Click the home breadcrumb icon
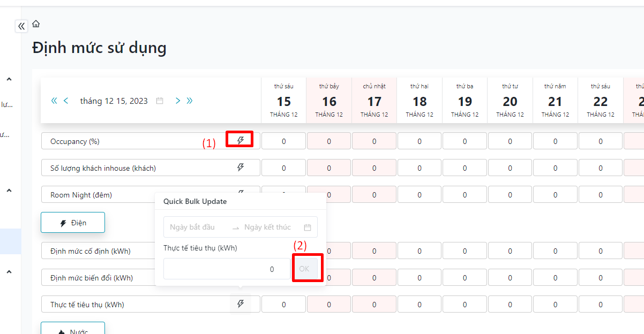 36,24
